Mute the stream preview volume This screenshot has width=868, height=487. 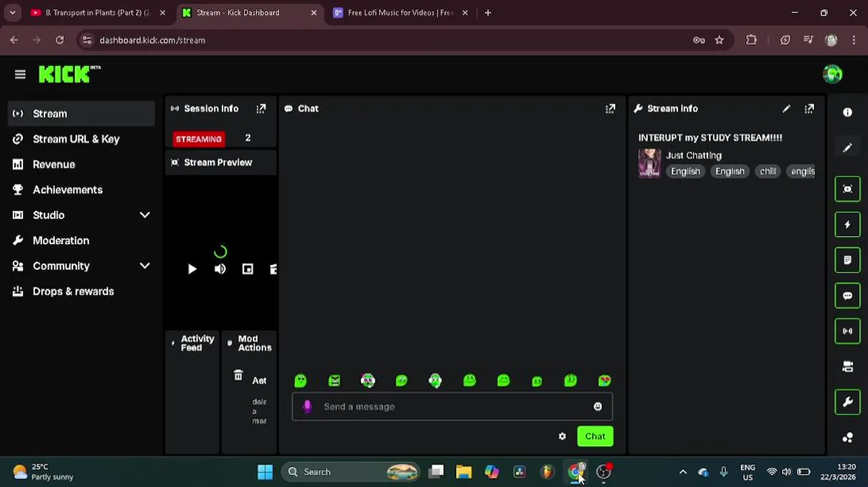point(220,269)
